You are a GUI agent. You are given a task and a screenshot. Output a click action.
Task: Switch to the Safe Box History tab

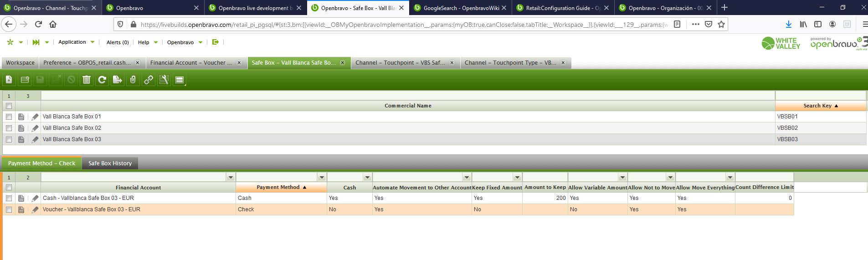(110, 163)
